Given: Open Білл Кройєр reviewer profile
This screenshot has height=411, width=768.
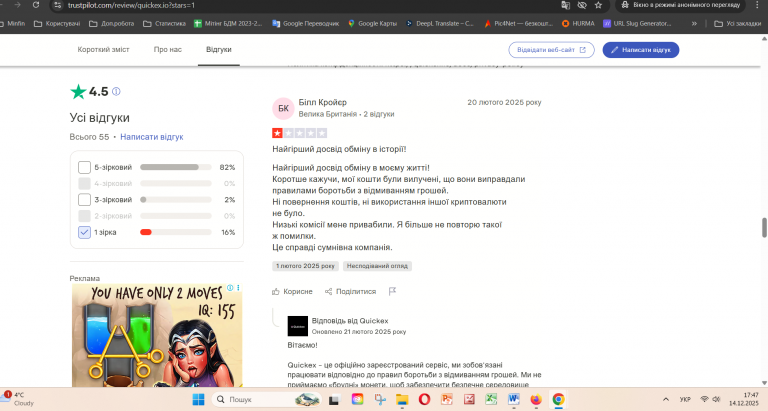Looking at the screenshot, I should pos(323,102).
